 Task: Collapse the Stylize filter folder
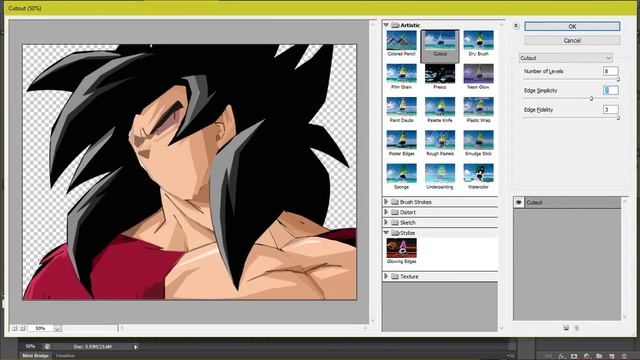386,233
